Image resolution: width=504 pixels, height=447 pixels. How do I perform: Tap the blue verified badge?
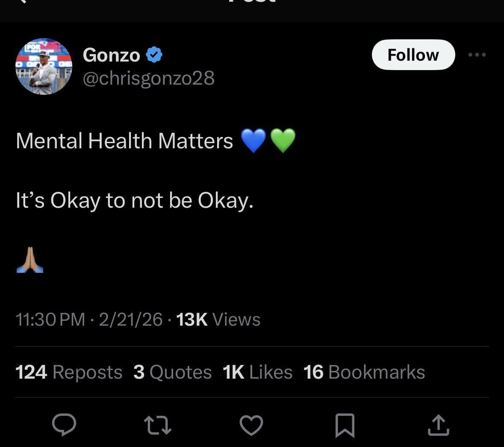coord(154,55)
